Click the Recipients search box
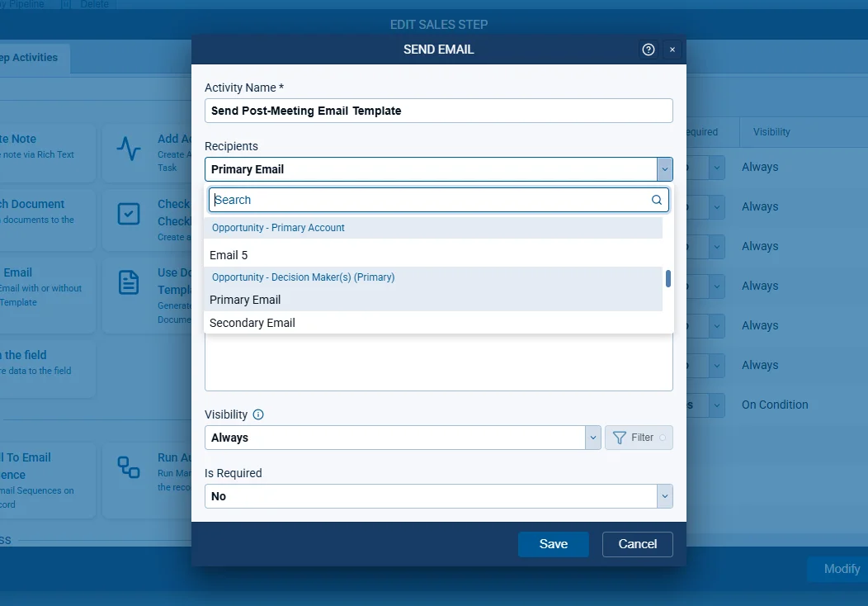The height and width of the screenshot is (606, 868). click(x=438, y=200)
